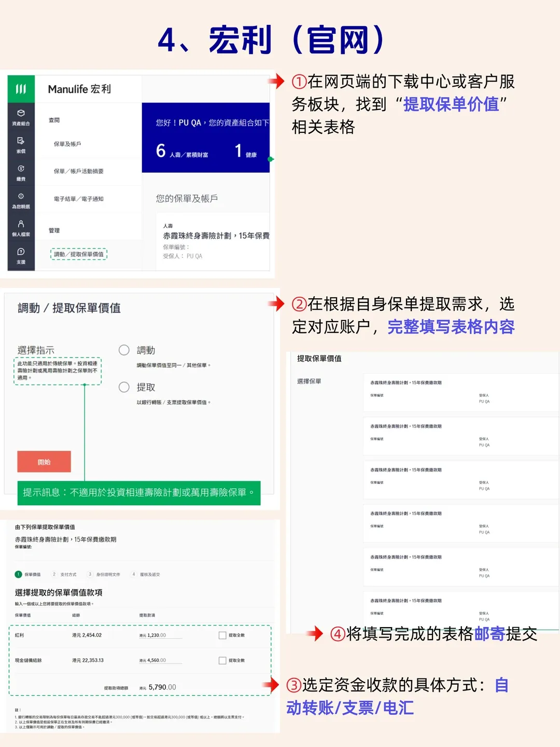Select the 提取 radio option
560x747 pixels.
[x=124, y=387]
